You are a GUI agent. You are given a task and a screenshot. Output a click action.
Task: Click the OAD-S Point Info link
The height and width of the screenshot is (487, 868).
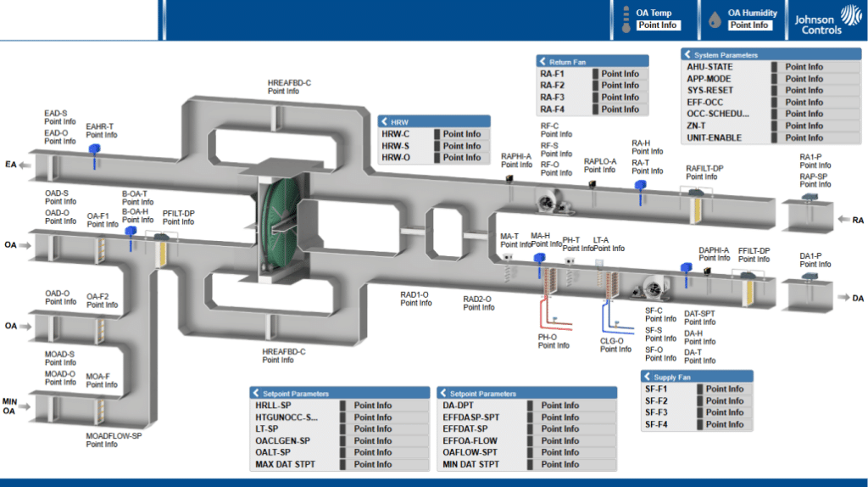coord(60,202)
